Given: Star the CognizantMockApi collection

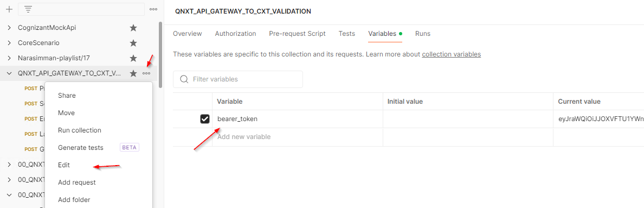Looking at the screenshot, I should tap(133, 28).
